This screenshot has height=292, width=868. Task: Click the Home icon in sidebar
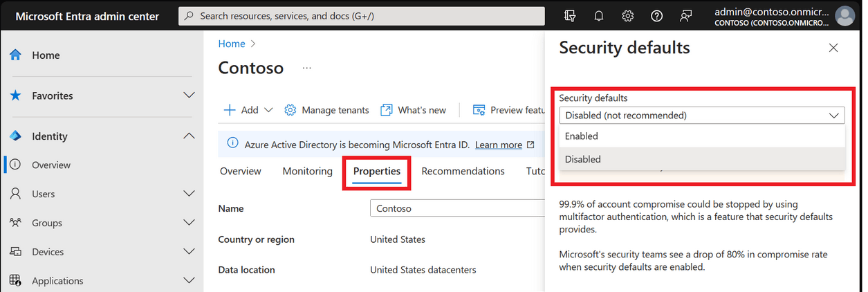[x=16, y=55]
